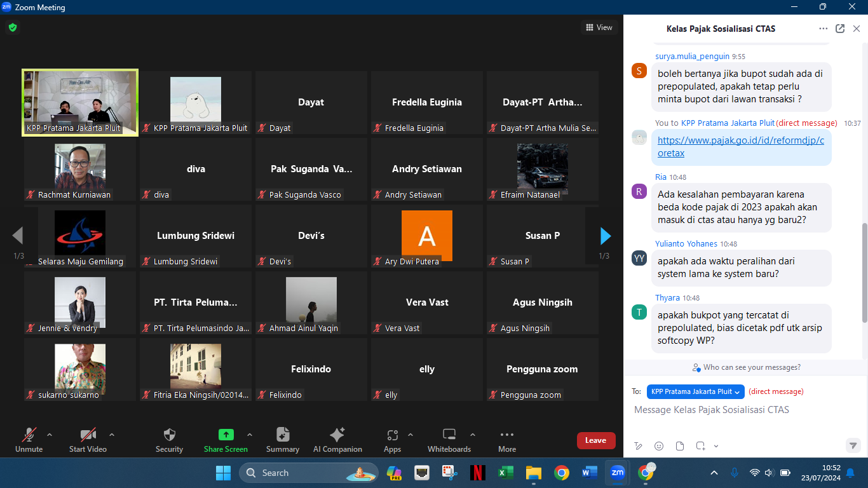Image resolution: width=868 pixels, height=488 pixels.
Task: Open the Apps menu
Action: tap(392, 440)
